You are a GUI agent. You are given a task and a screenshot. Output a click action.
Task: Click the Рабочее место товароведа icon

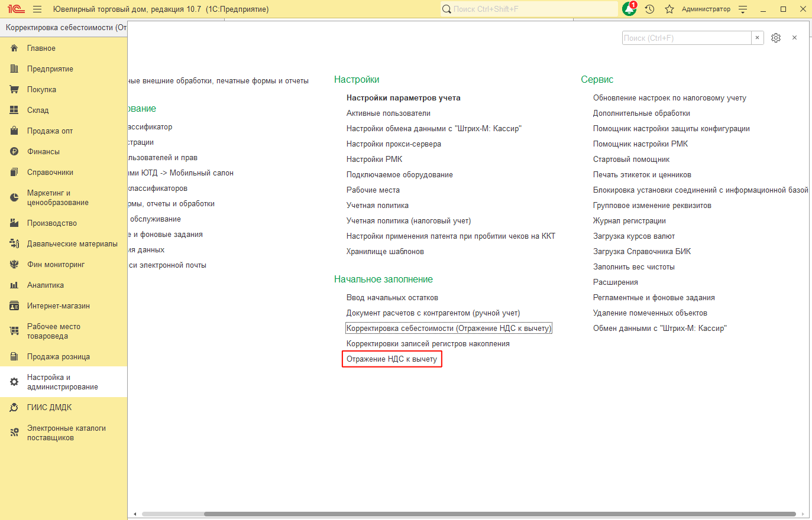(14, 331)
